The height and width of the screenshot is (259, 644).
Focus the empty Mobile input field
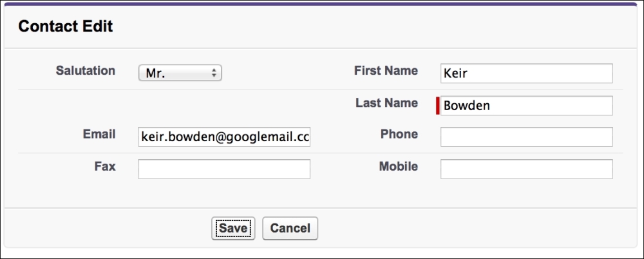coord(526,169)
